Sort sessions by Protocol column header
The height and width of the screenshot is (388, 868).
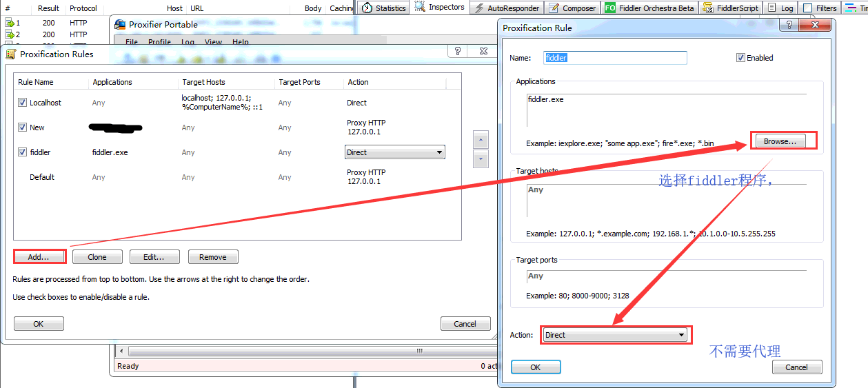pyautogui.click(x=83, y=8)
